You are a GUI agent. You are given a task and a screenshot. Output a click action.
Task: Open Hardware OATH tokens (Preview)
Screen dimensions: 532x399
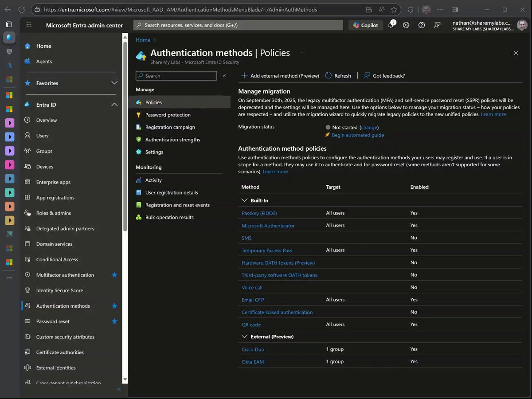pyautogui.click(x=278, y=263)
